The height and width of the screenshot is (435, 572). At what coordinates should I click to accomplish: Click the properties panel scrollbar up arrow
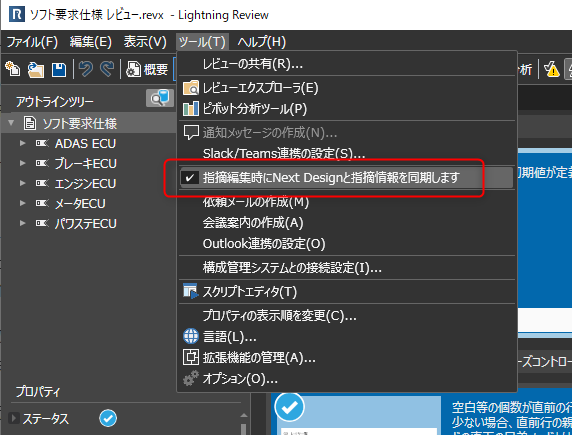[x=244, y=416]
